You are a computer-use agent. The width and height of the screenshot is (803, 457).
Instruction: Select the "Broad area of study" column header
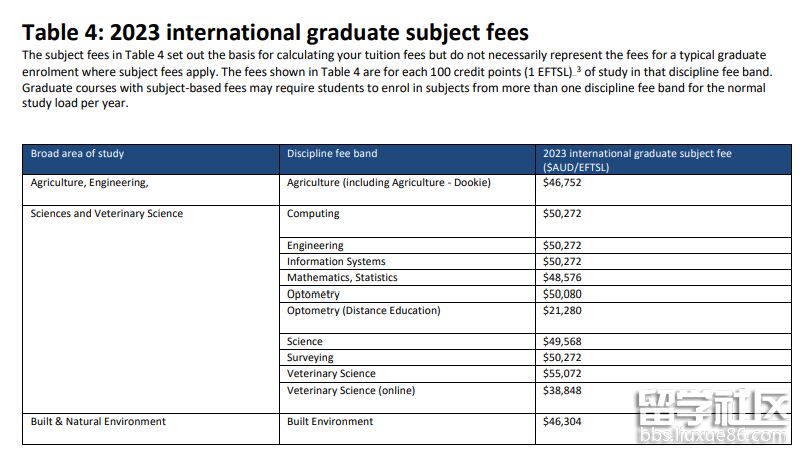(77, 154)
